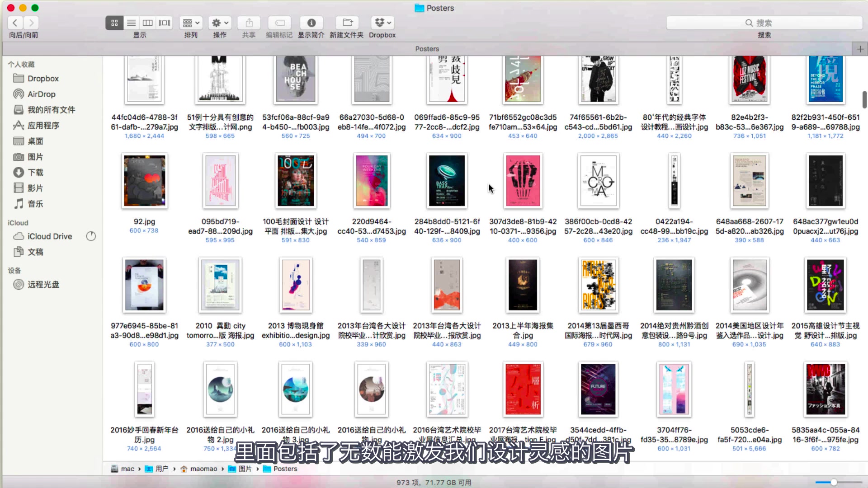Click into the search (搜索) field
Viewport: 868px width, 488px height.
pyautogui.click(x=764, y=23)
